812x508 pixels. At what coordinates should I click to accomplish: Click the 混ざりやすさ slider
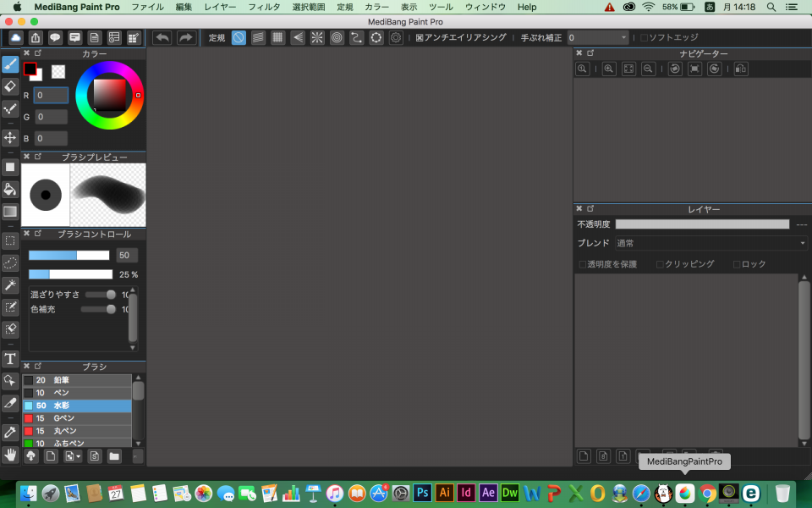[101, 295]
